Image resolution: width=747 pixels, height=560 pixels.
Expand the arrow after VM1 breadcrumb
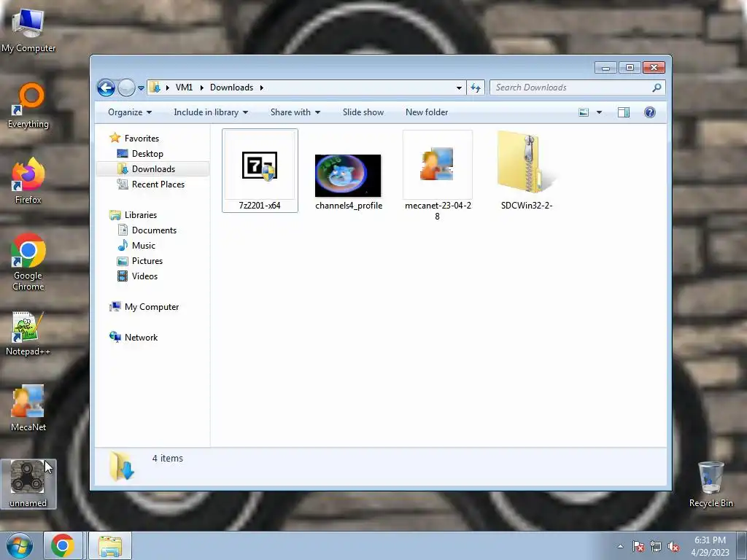pyautogui.click(x=201, y=87)
